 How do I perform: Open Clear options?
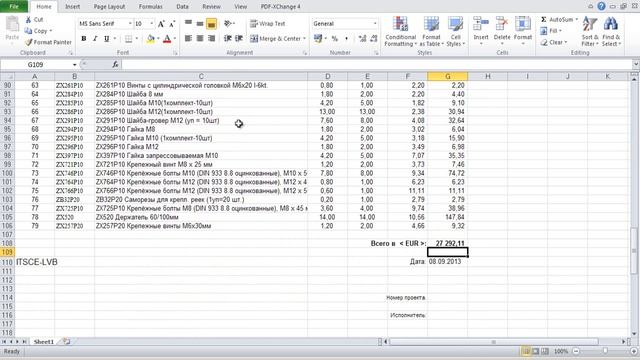(x=553, y=42)
